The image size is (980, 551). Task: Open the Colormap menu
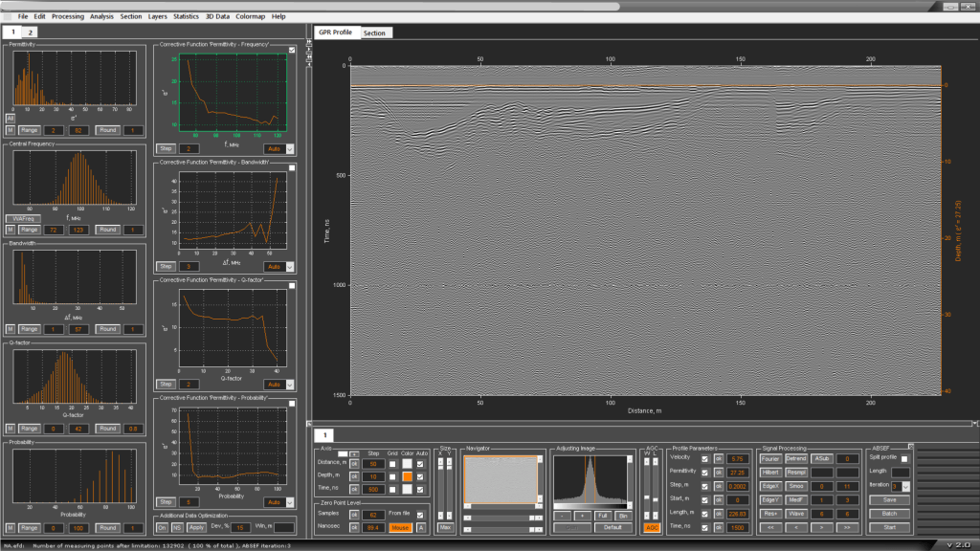[251, 16]
